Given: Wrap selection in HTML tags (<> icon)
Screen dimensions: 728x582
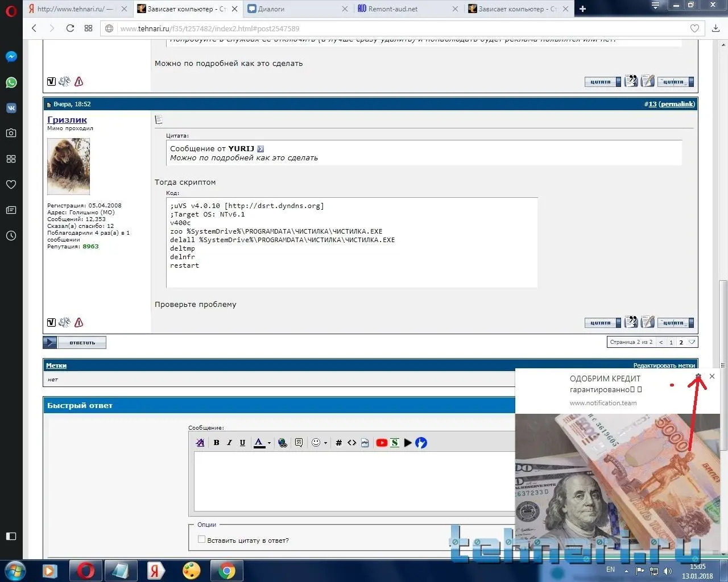Looking at the screenshot, I should pos(351,443).
